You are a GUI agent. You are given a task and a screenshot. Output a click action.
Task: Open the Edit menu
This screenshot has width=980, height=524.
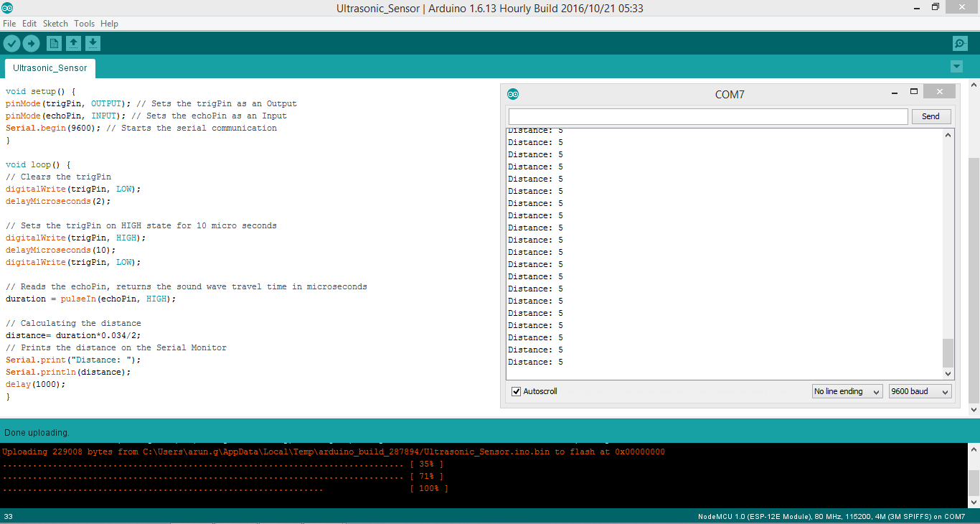[29, 24]
